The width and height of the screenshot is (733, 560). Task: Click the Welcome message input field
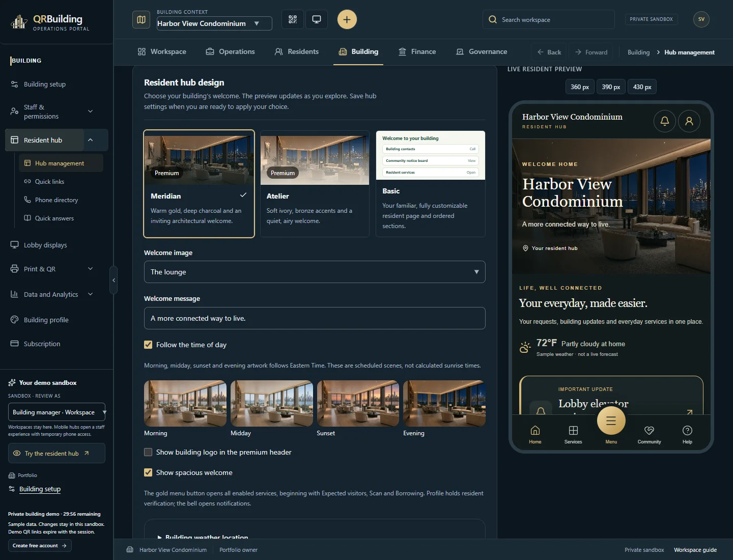pos(315,318)
